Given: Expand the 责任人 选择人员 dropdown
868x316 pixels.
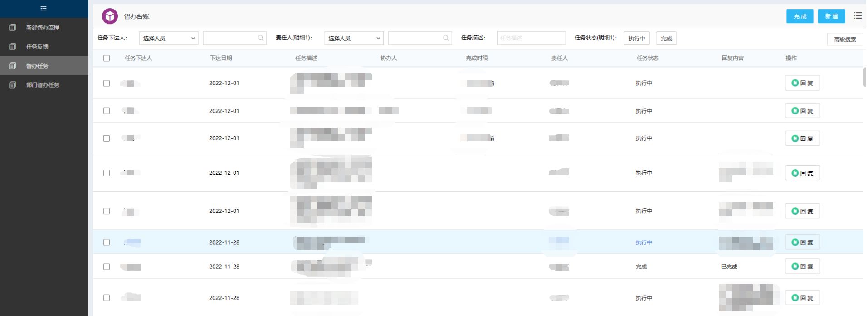Looking at the screenshot, I should click(354, 39).
